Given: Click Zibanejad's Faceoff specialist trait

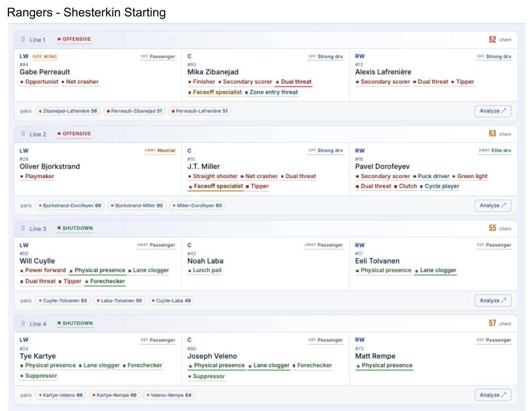Looking at the screenshot, I should click(215, 92).
